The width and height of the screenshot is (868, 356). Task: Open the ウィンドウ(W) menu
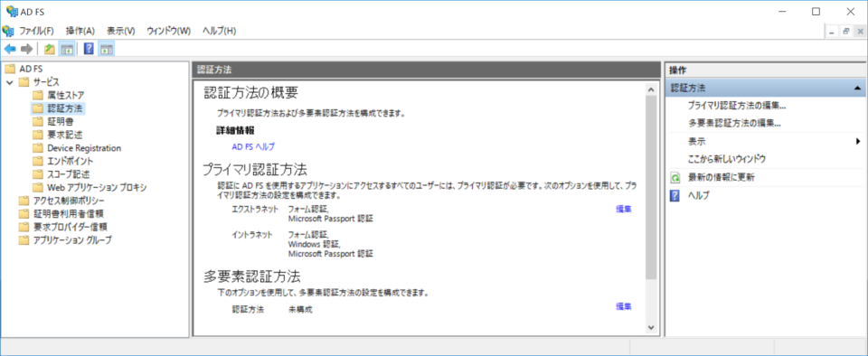pyautogui.click(x=169, y=31)
